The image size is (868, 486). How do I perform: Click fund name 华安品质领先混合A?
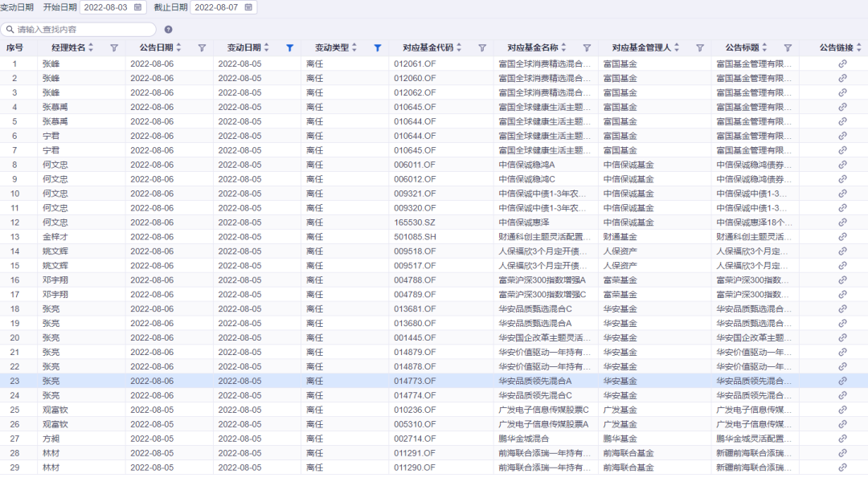tap(535, 381)
